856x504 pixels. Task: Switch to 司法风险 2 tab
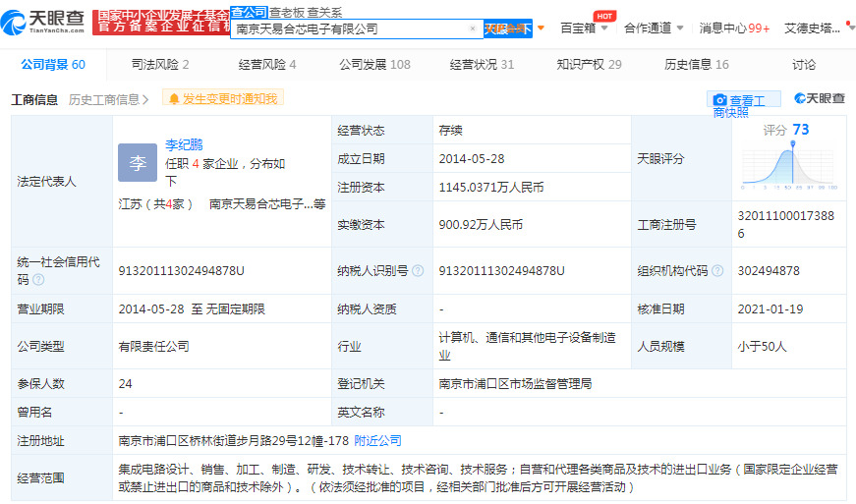click(x=160, y=65)
